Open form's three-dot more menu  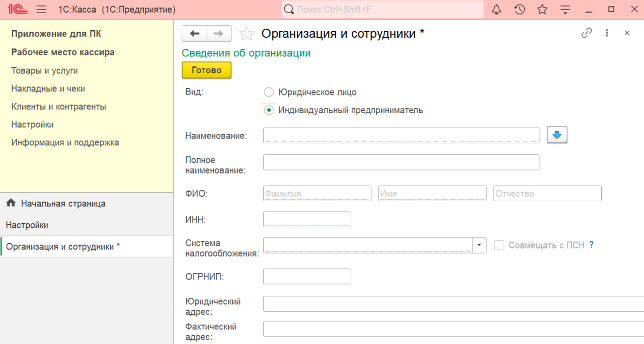tap(607, 33)
